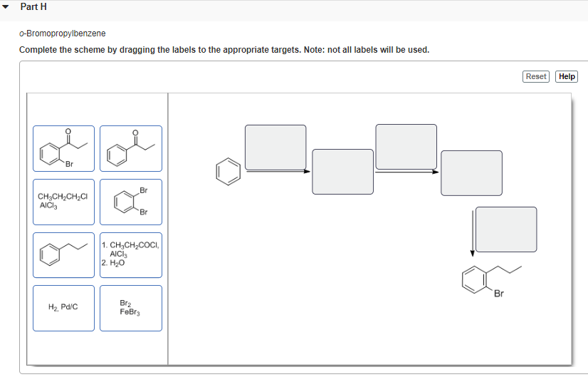Select the propylbenzene structure label
Screen dimensions: 588x377
(64, 255)
